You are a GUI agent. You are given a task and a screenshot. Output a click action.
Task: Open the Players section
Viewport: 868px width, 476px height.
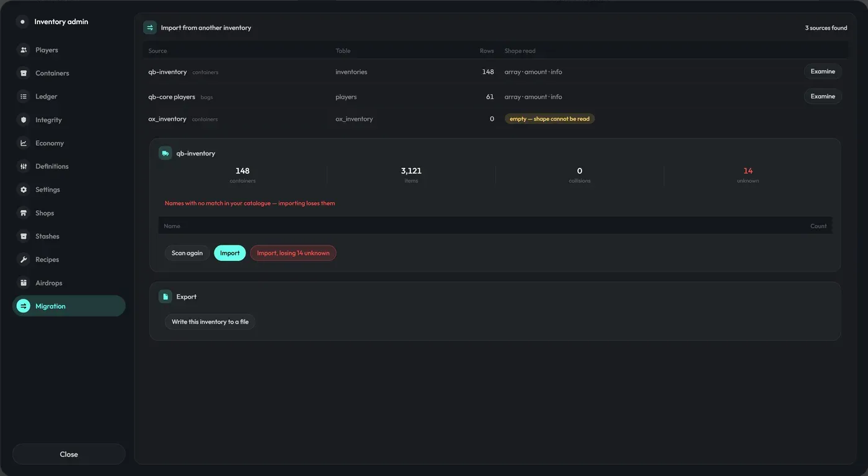(x=69, y=50)
